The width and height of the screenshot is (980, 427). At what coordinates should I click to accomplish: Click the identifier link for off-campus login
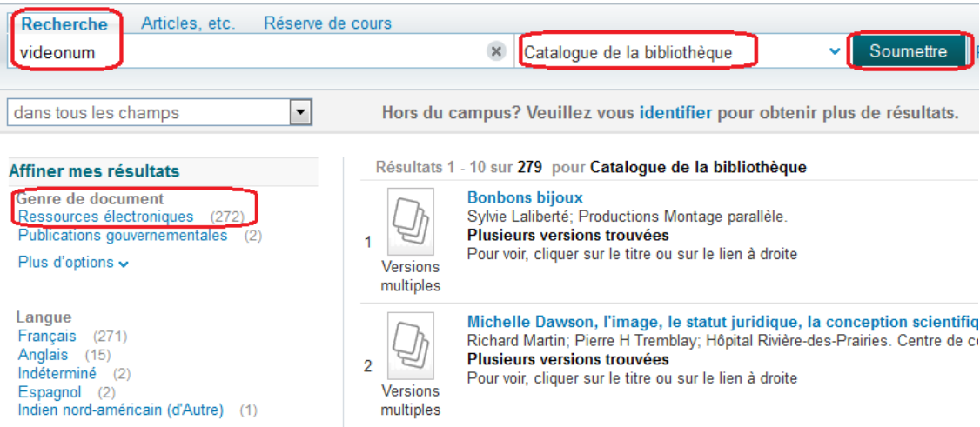tap(675, 113)
